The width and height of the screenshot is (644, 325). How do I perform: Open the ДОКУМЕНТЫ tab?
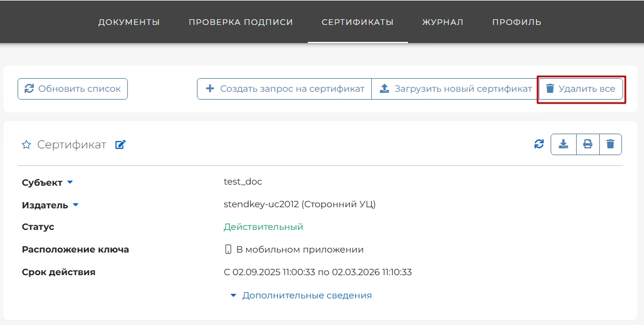click(x=129, y=22)
